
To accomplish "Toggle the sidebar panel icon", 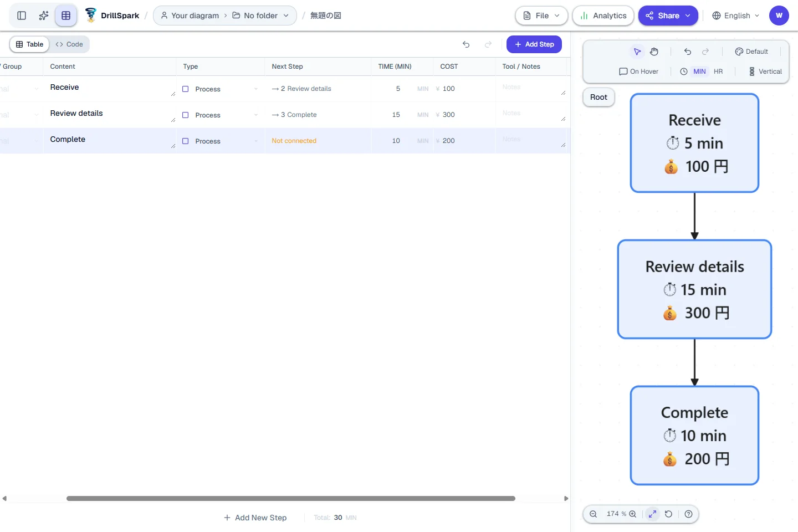I will [22, 16].
